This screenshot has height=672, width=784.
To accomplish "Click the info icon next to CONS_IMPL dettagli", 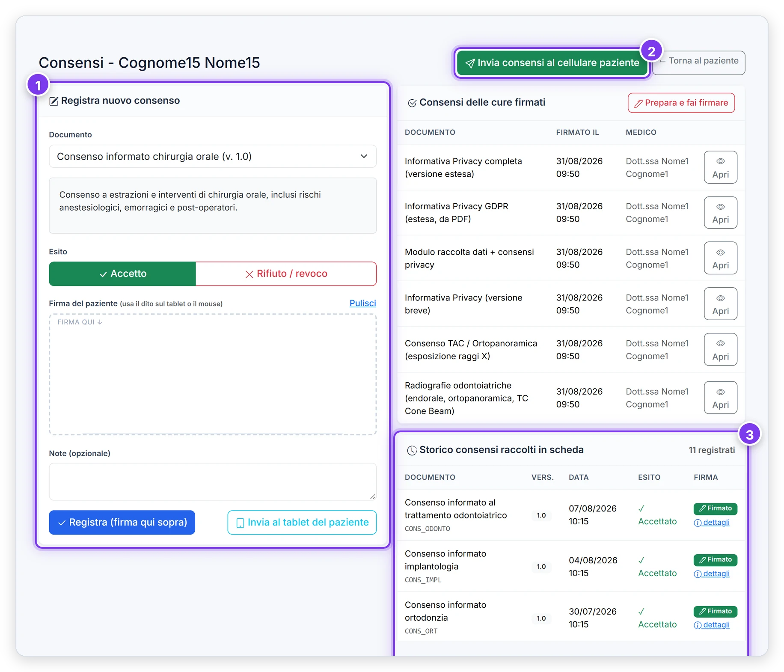I will (698, 574).
